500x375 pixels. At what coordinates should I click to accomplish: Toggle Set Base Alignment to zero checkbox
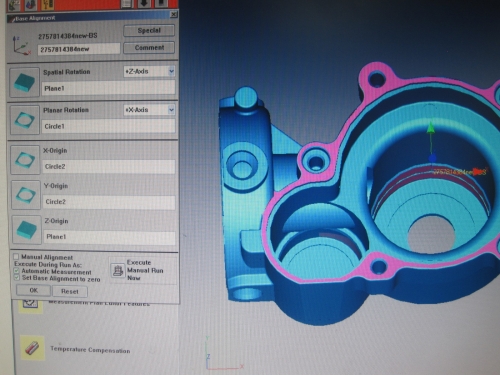17,277
